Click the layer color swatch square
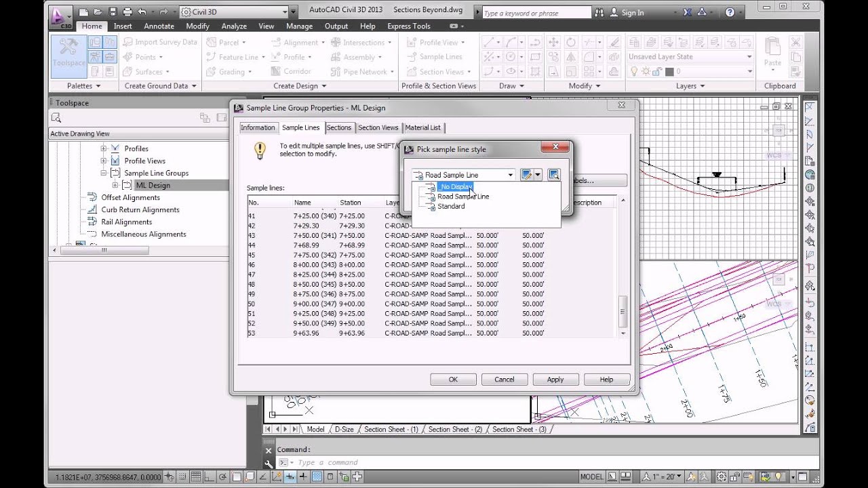The image size is (868, 488). (x=669, y=71)
